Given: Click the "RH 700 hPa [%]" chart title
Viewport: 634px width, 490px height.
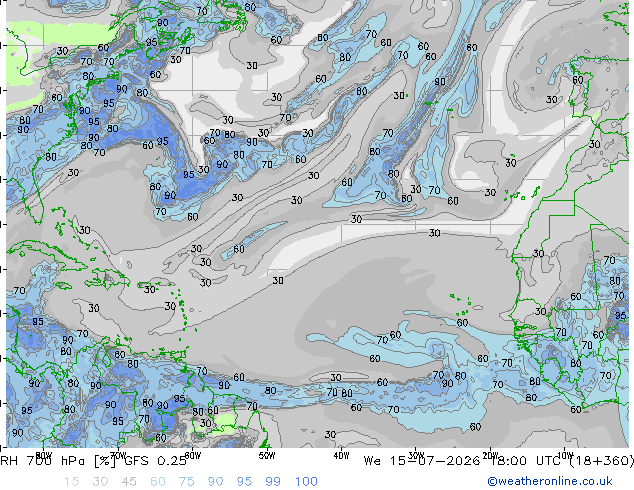Looking at the screenshot, I should click(x=59, y=461).
